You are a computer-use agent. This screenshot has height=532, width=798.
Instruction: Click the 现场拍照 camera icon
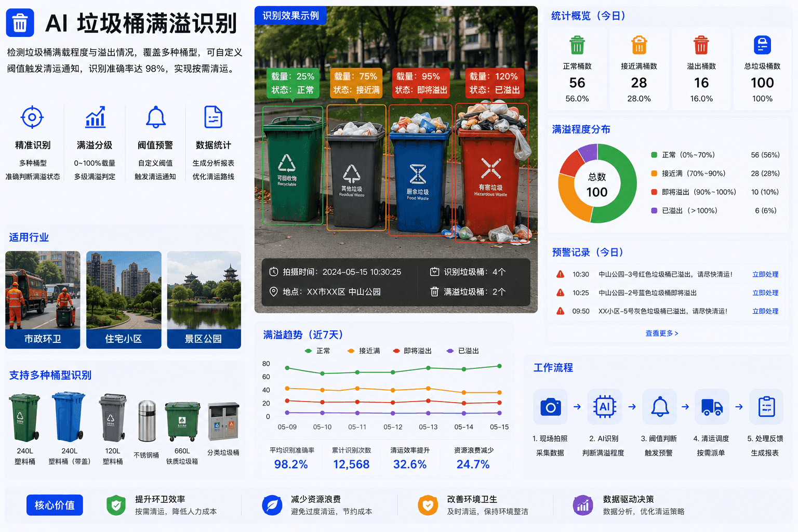click(x=551, y=407)
